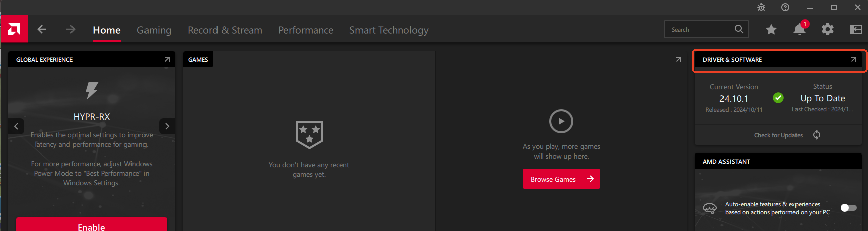Click the recent games badge icon

coord(309,135)
